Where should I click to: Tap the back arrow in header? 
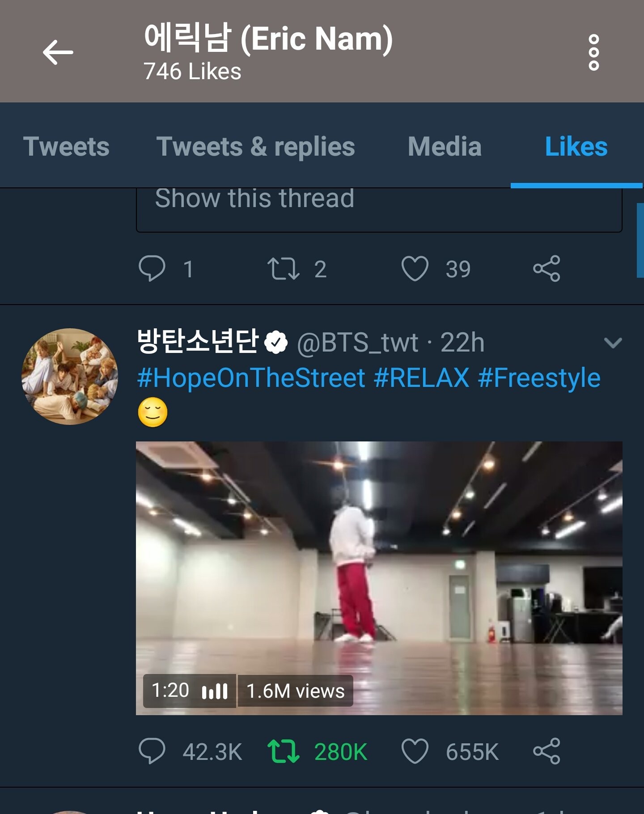58,52
